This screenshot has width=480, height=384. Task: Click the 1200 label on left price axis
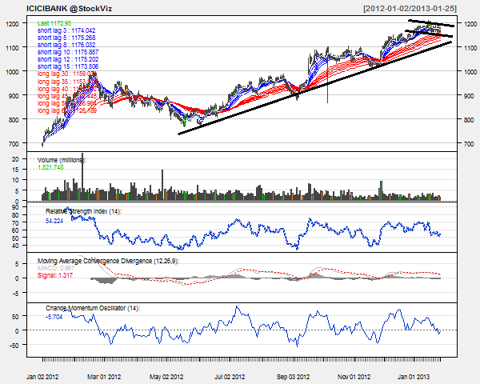pyautogui.click(x=12, y=24)
